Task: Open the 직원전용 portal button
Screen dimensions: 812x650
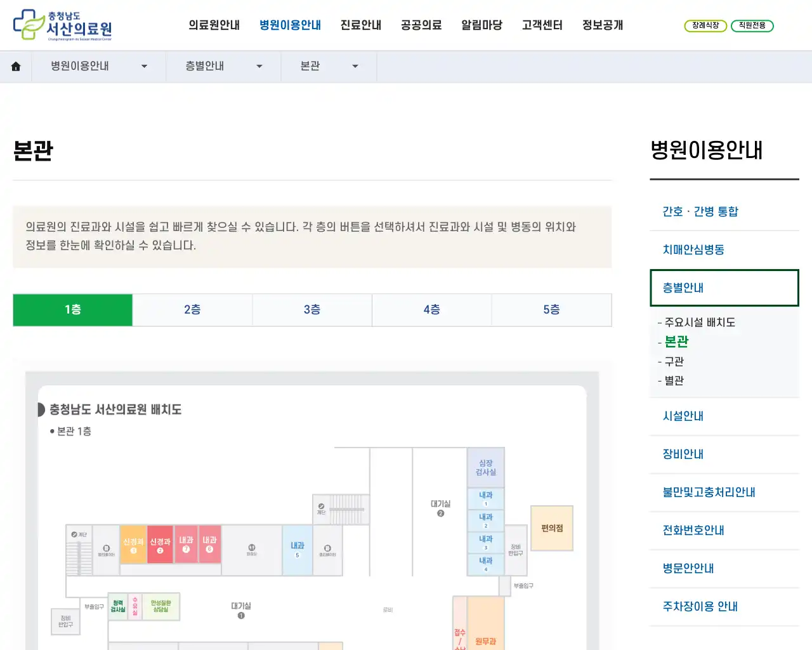Action: pyautogui.click(x=752, y=27)
